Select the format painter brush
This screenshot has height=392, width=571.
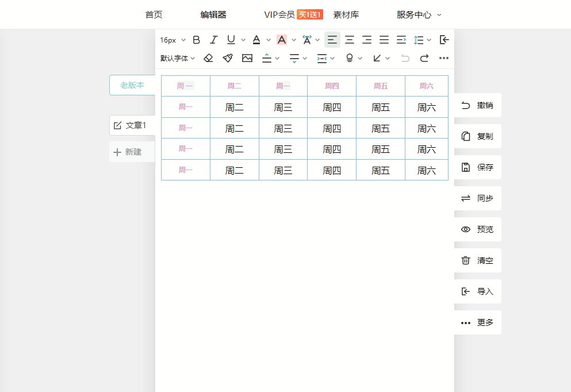point(228,58)
